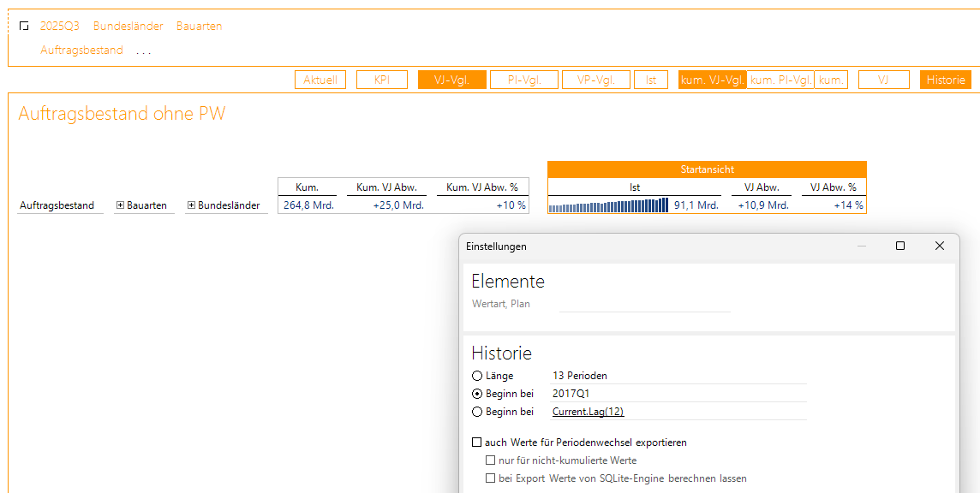Check nur für nicht-kumulierte Werte
The width and height of the screenshot is (980, 493).
point(491,460)
